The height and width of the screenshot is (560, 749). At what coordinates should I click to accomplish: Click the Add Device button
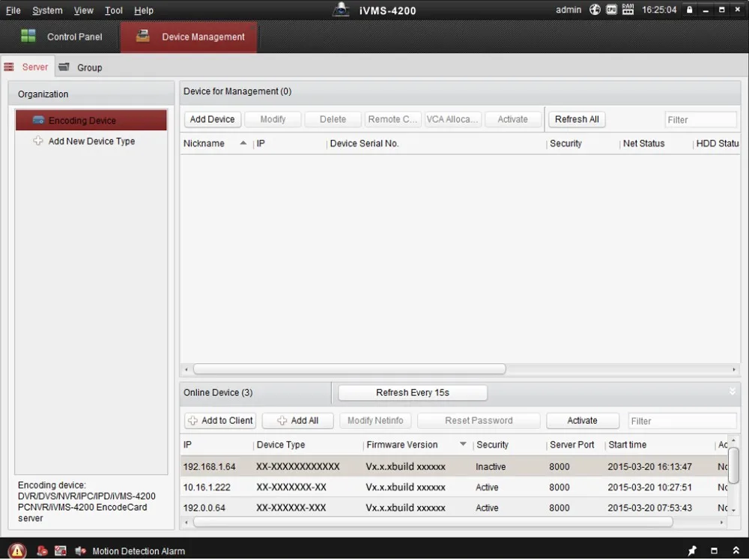click(212, 119)
